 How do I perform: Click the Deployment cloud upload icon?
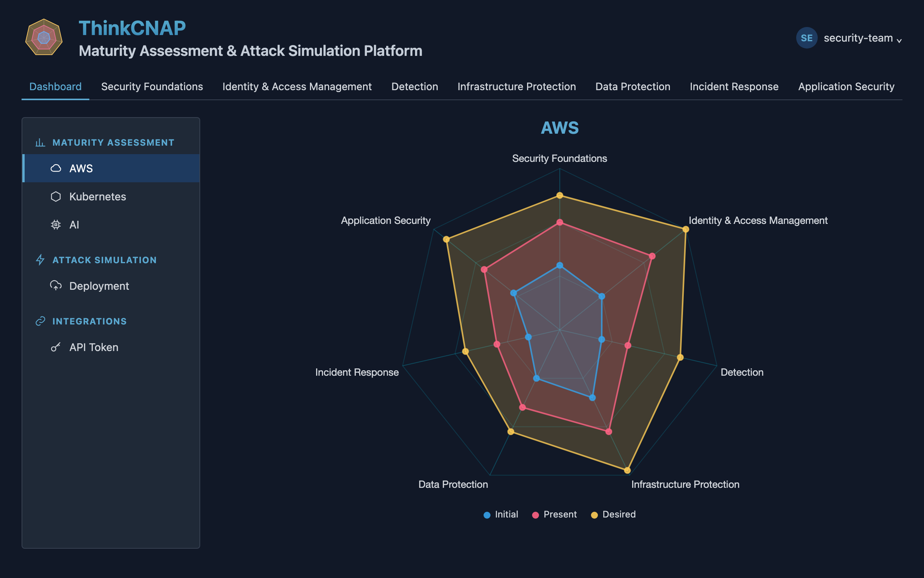point(56,286)
